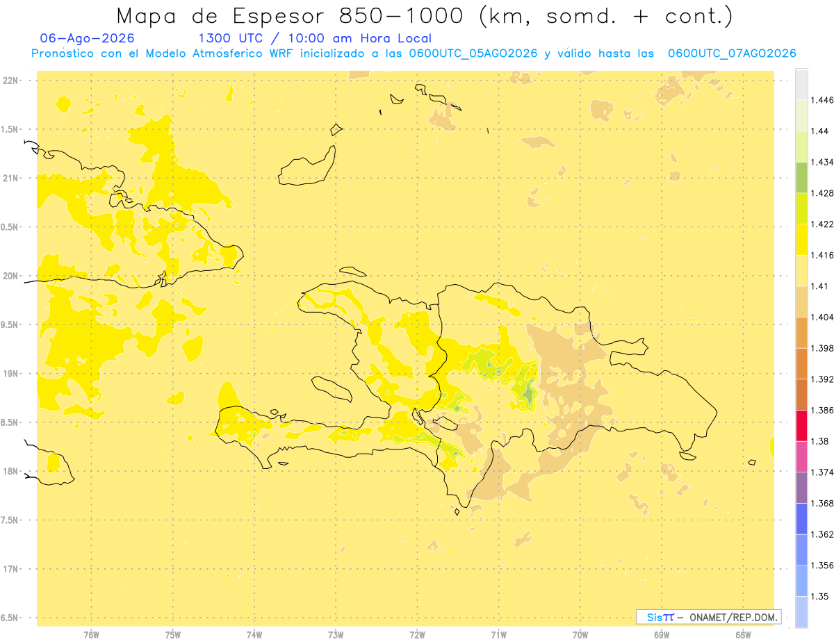
Task: Click legend value '1.386'
Action: click(821, 411)
